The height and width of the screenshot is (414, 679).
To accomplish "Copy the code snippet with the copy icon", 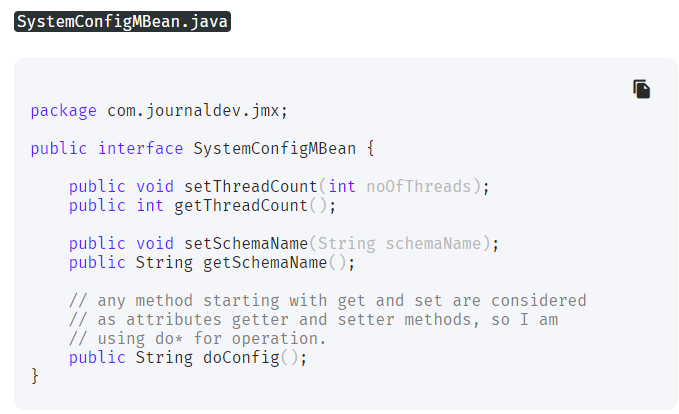I will 641,89.
